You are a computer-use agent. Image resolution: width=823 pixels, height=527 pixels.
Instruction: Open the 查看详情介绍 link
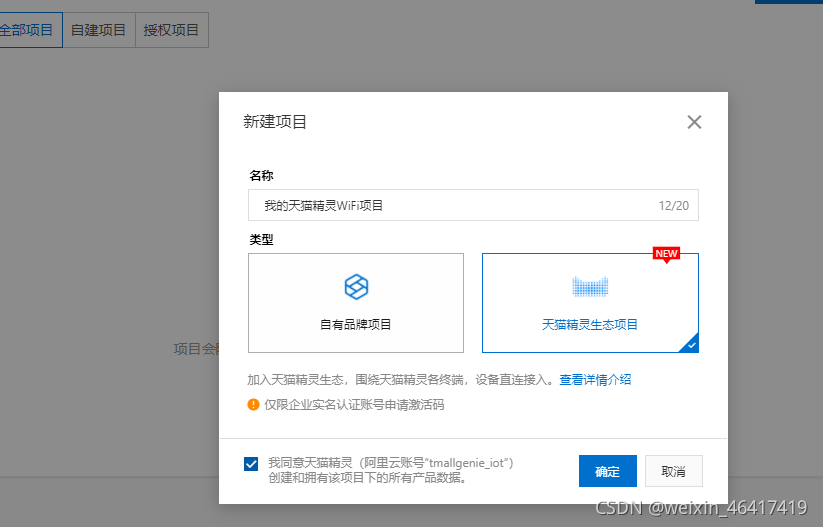click(595, 380)
